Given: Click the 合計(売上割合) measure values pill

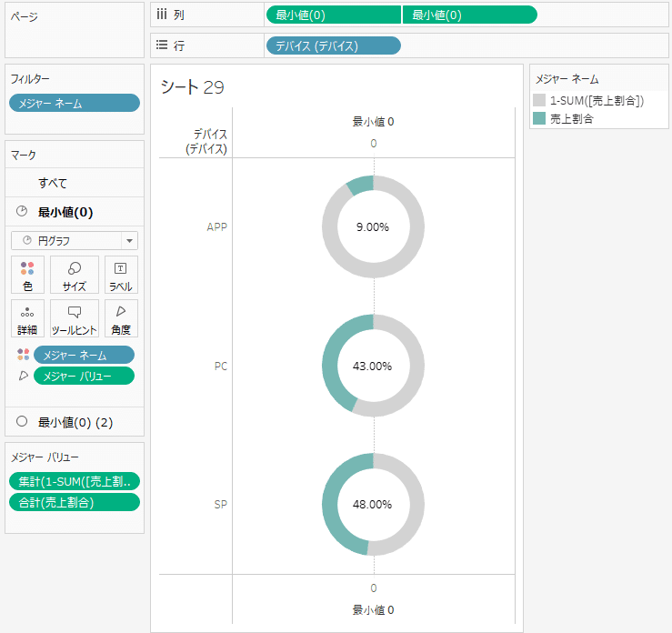Looking at the screenshot, I should (x=75, y=502).
